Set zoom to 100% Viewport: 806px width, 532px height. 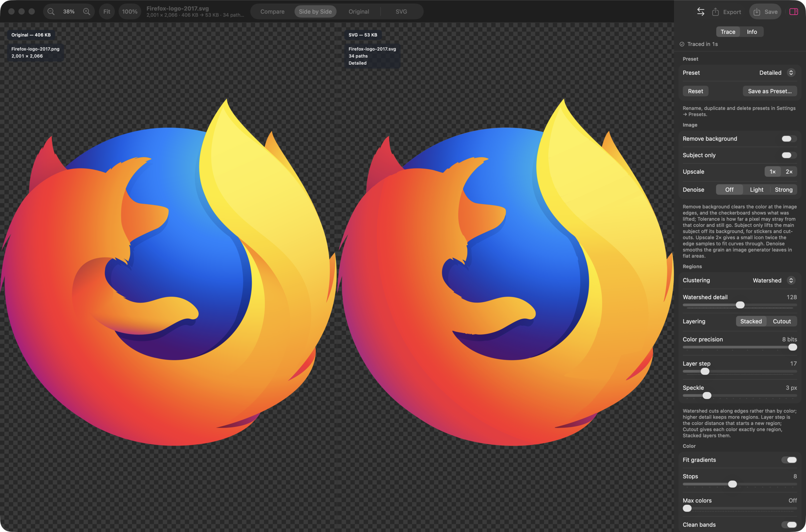pos(130,11)
